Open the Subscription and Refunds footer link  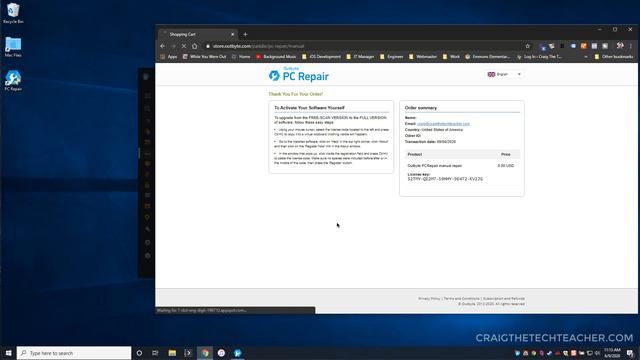pos(504,299)
